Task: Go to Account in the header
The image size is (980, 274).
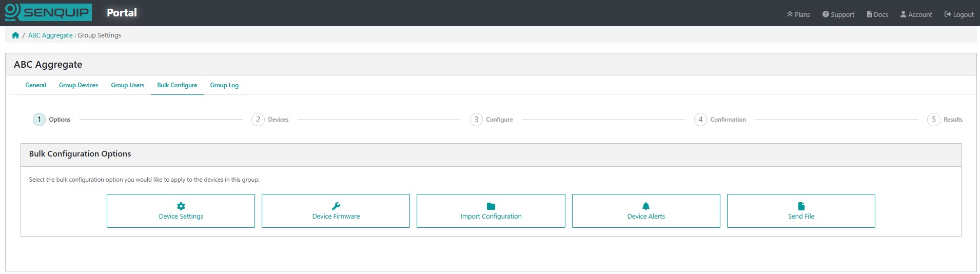Action: 916,14
